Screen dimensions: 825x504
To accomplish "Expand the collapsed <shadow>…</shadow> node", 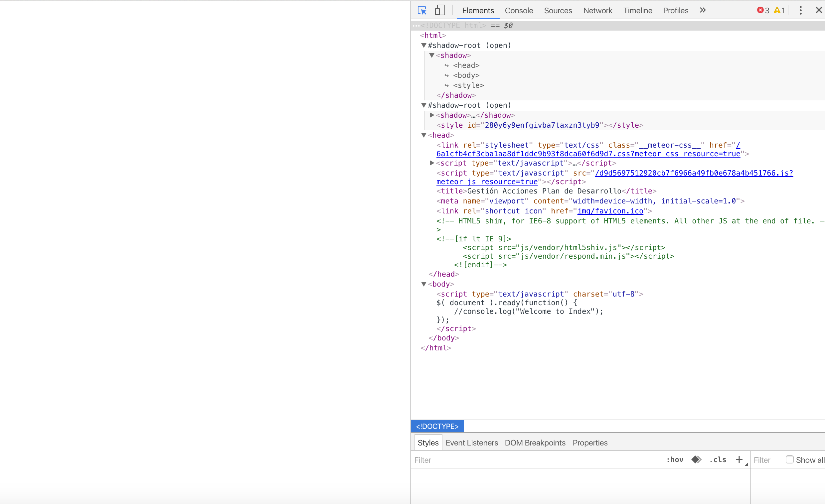I will [x=432, y=115].
